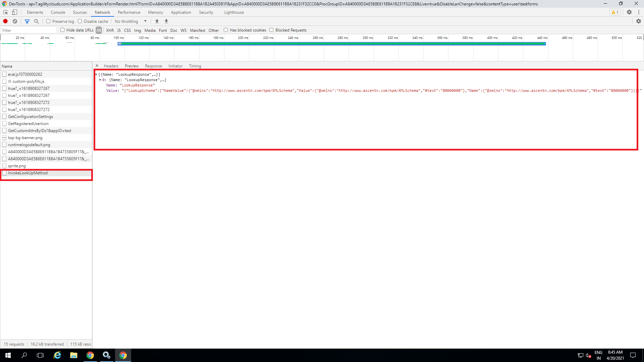
Task: Collapse the item 0 object node
Action: coord(100,80)
